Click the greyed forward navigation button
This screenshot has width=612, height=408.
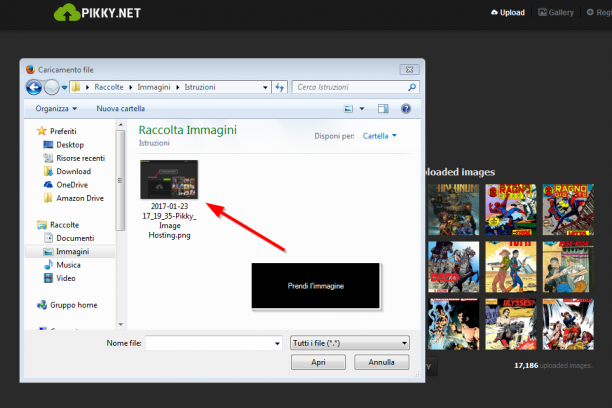[x=52, y=87]
